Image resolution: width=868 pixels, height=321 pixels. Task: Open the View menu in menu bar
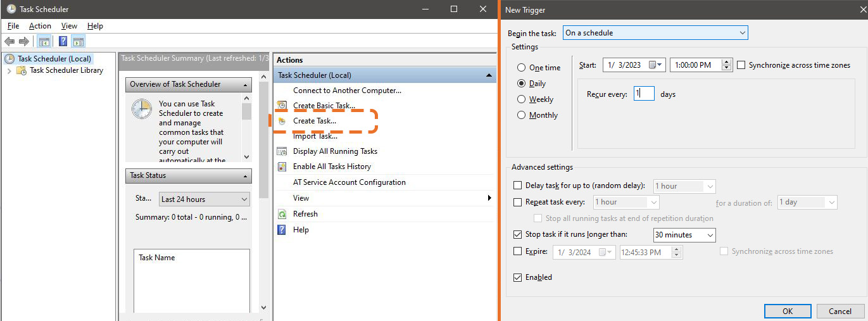tap(69, 26)
